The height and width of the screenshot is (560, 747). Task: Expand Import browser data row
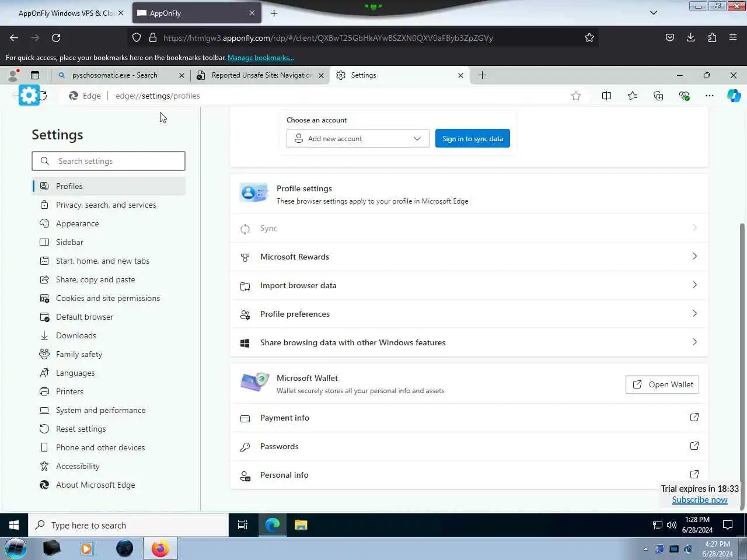[x=469, y=285]
